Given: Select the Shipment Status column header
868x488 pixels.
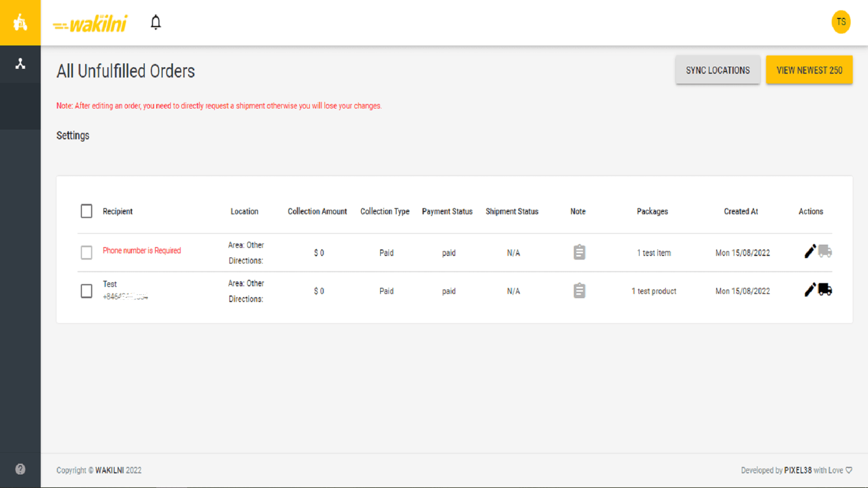Looking at the screenshot, I should coord(512,211).
